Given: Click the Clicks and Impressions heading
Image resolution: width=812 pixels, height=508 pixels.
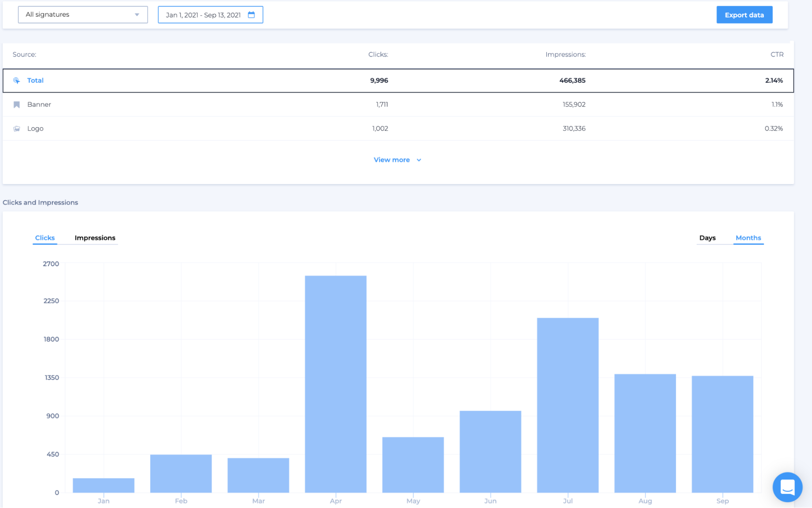Looking at the screenshot, I should 40,202.
